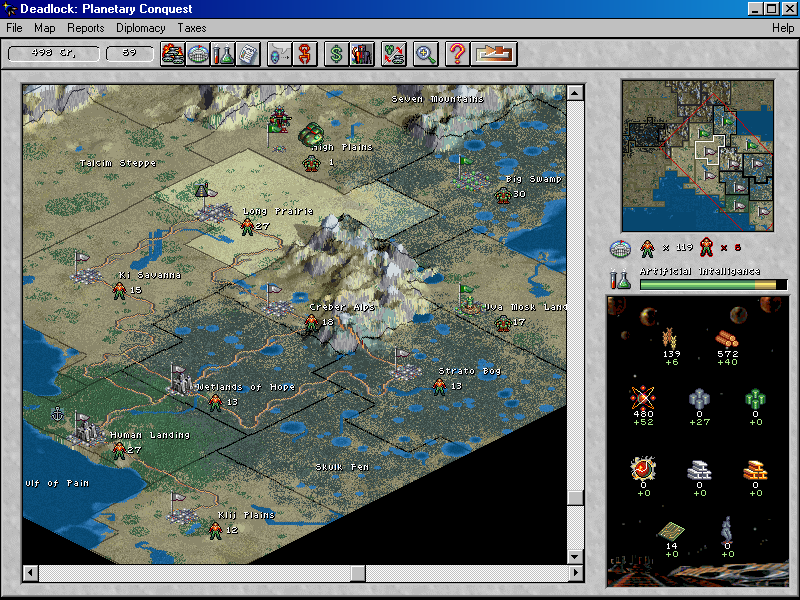This screenshot has height=600, width=800.
Task: Select the Klij Plains colony settlement
Action: 183,516
